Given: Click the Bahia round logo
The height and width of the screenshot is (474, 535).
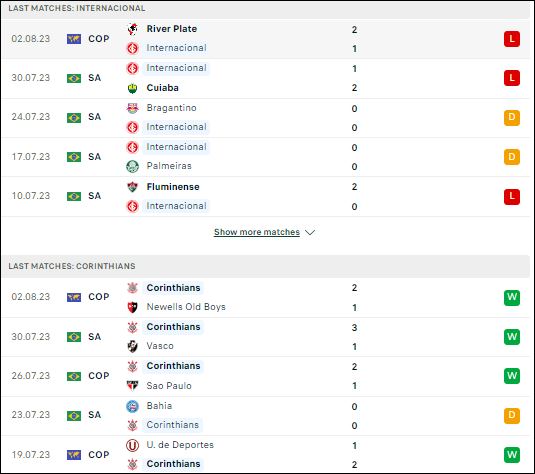Looking at the screenshot, I should coord(132,406).
